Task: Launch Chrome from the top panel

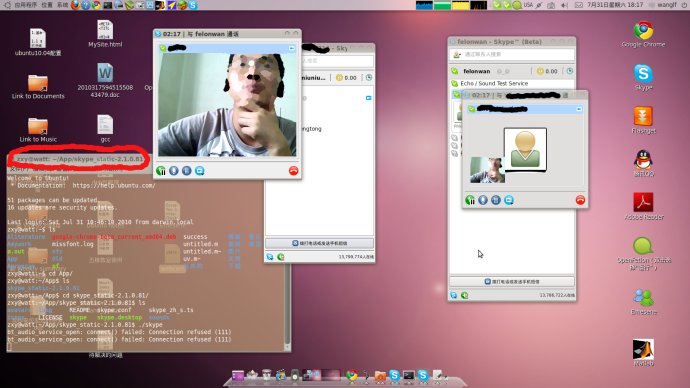Action: (96, 5)
